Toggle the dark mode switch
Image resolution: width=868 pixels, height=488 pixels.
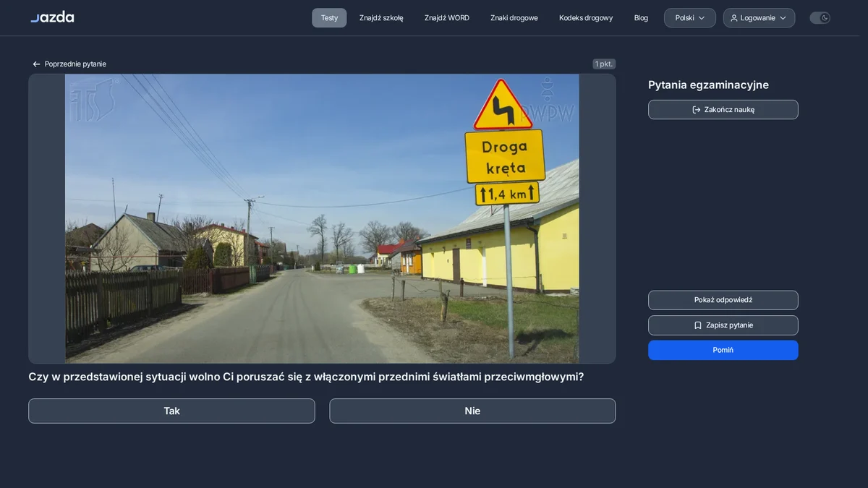point(820,18)
